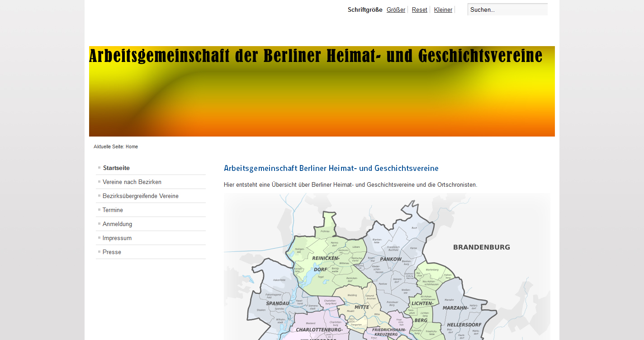Open the Startseite menu item
Viewport: 644px width, 340px height.
pos(116,168)
